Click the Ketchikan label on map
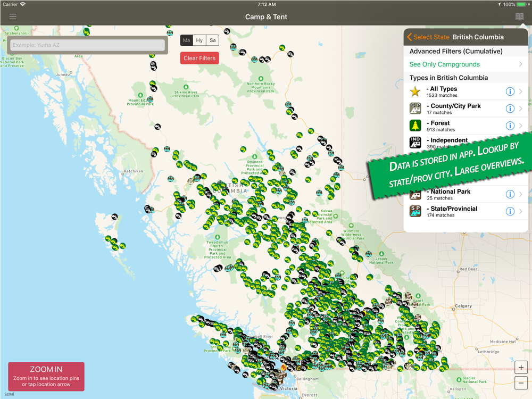This screenshot has width=532, height=399. pyautogui.click(x=134, y=171)
